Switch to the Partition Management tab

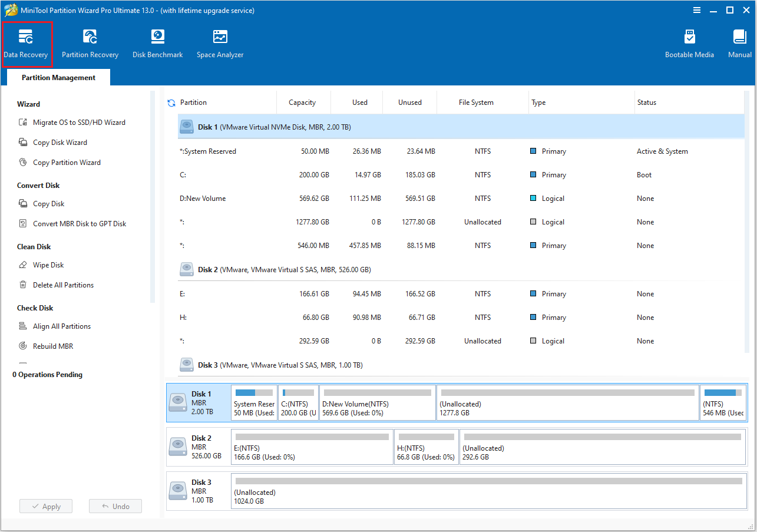(x=58, y=77)
